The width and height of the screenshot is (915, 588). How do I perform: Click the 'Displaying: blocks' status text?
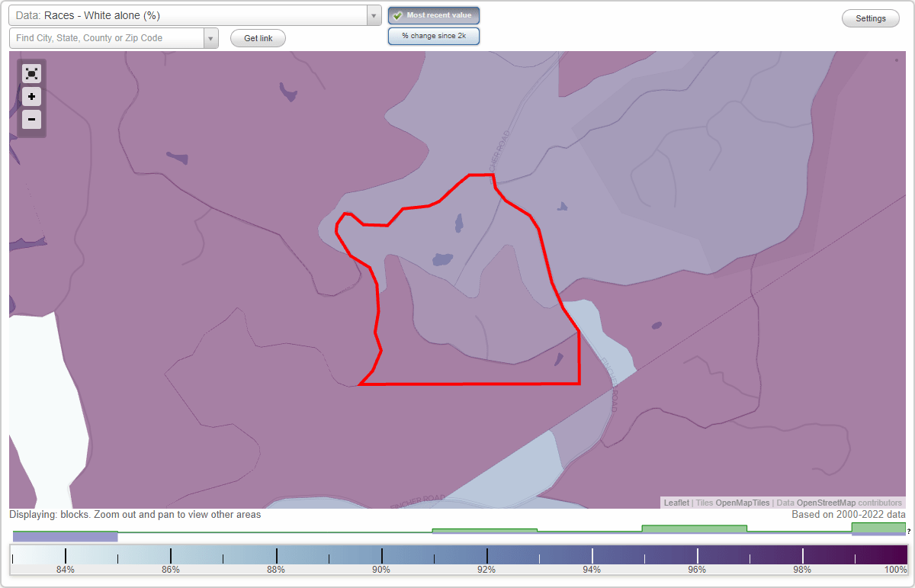point(135,515)
